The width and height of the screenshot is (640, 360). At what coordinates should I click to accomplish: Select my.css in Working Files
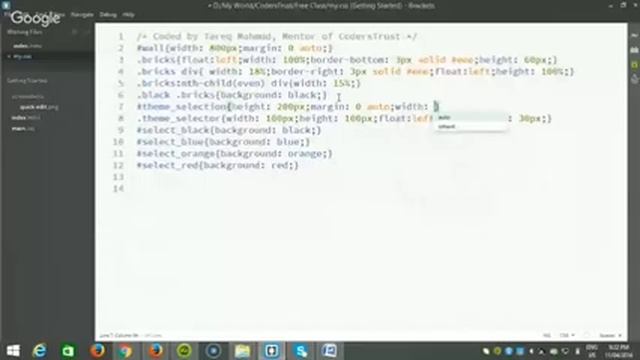22,56
